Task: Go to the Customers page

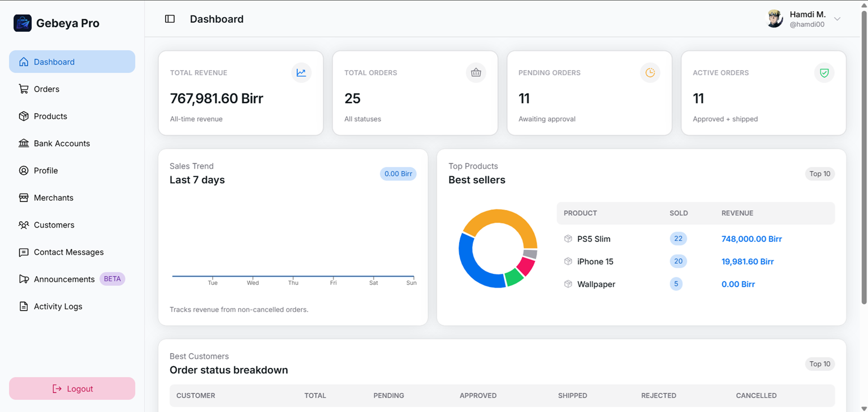Action: tap(54, 225)
